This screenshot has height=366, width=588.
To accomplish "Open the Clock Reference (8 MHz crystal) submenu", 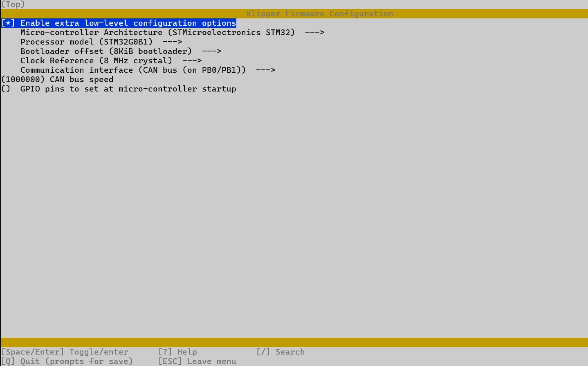I will [x=111, y=61].
